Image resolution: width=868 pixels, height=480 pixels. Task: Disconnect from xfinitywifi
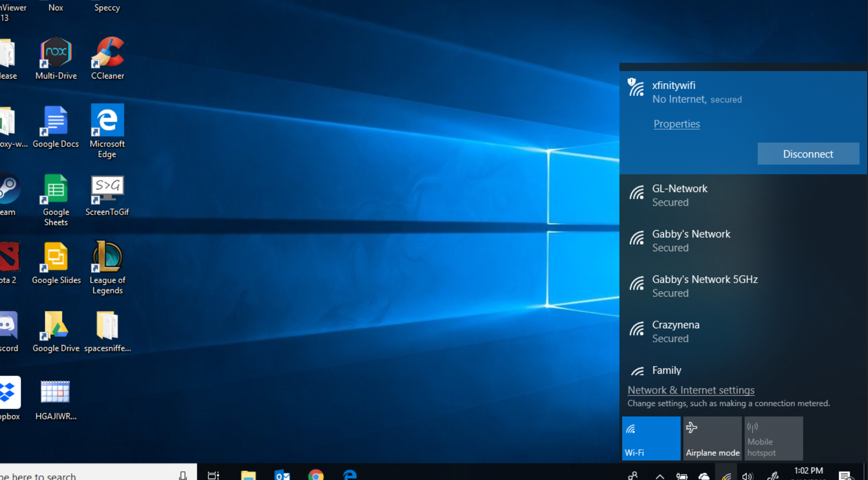[808, 154]
